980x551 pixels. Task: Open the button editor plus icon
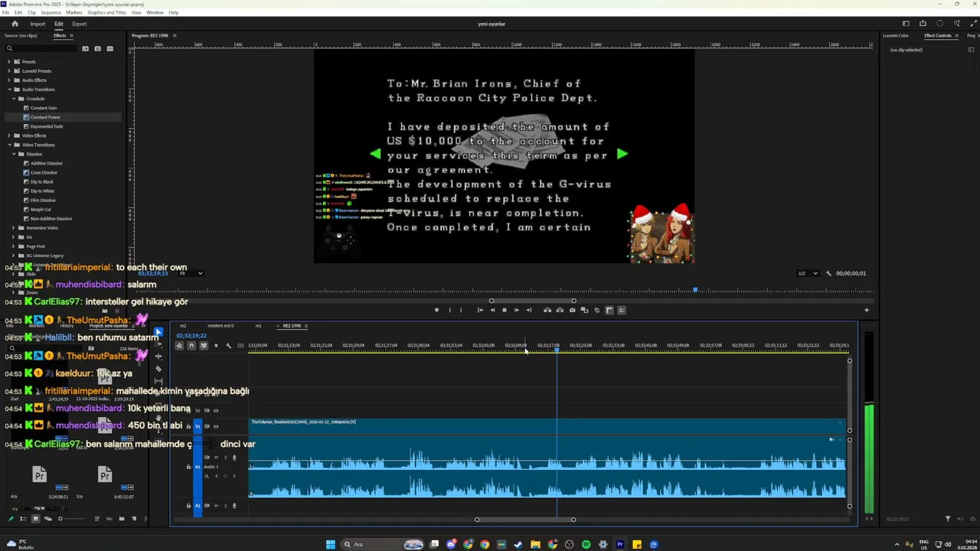tap(867, 310)
